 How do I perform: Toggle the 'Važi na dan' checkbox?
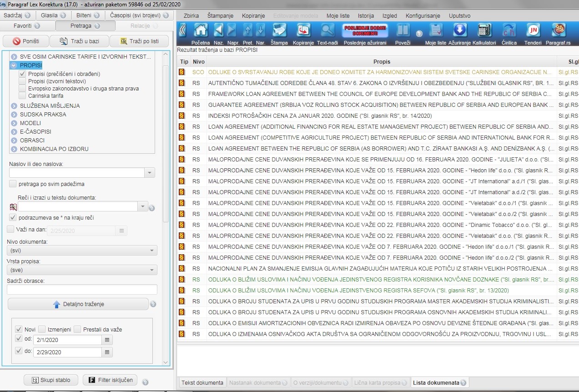[11, 230]
